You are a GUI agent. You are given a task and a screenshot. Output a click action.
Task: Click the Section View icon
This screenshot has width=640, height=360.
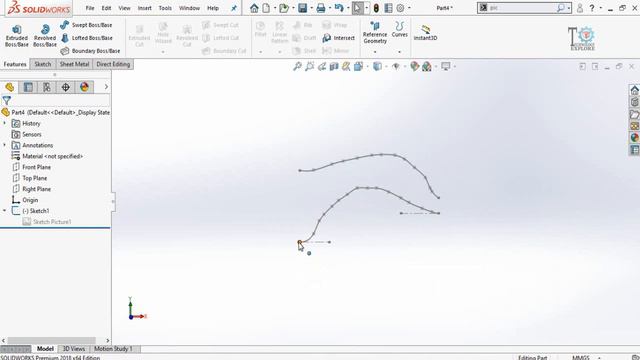334,66
